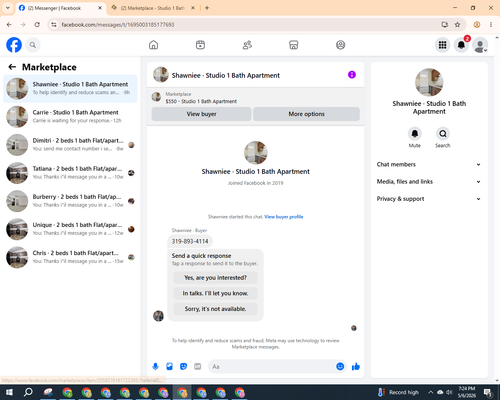The width and height of the screenshot is (500, 400).
Task: Click the address bar URL
Action: [118, 25]
